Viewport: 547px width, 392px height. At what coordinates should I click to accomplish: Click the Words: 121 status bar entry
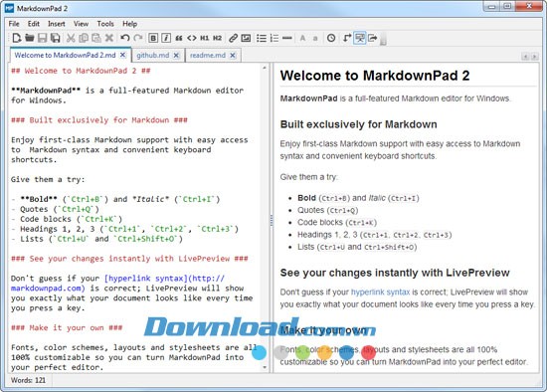pyautogui.click(x=28, y=380)
